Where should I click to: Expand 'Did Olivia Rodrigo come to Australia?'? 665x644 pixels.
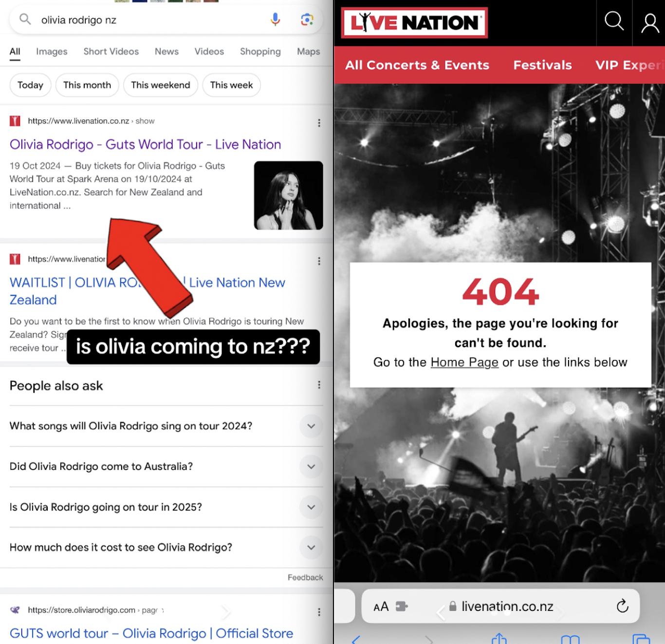click(166, 466)
